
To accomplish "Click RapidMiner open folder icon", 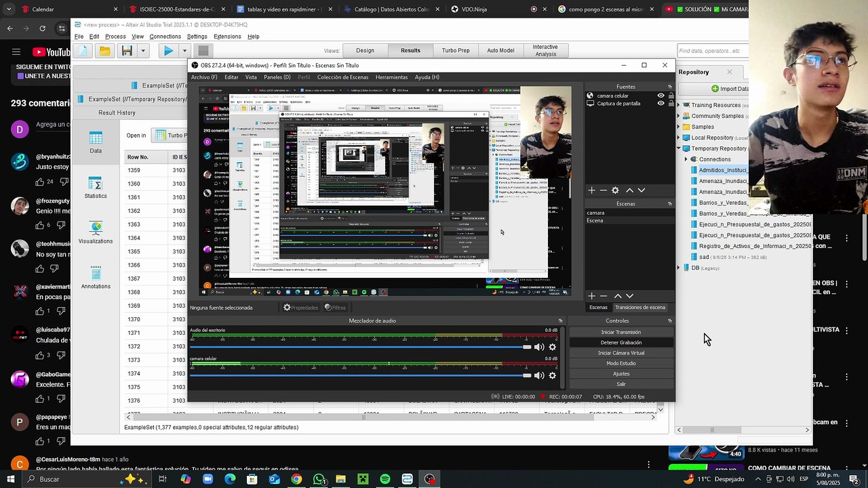I will 105,51.
